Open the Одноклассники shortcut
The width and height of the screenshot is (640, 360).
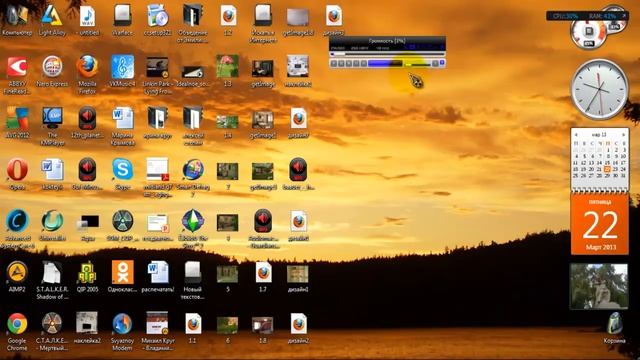pyautogui.click(x=122, y=276)
